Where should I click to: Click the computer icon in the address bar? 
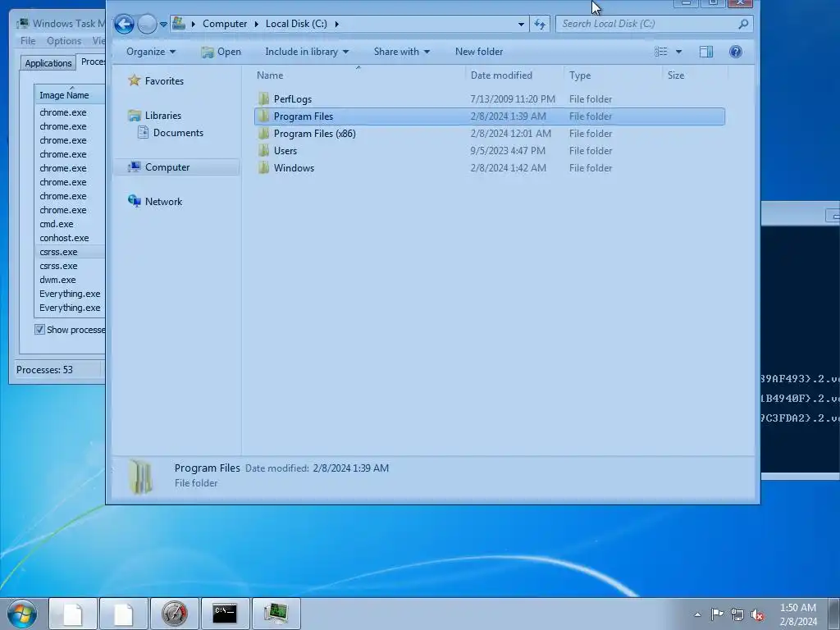179,24
